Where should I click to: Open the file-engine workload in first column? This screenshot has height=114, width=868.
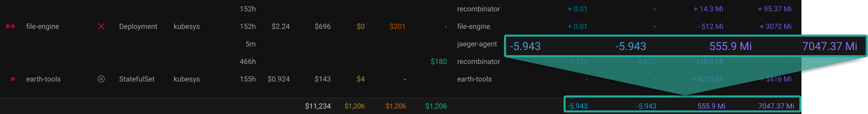click(42, 26)
